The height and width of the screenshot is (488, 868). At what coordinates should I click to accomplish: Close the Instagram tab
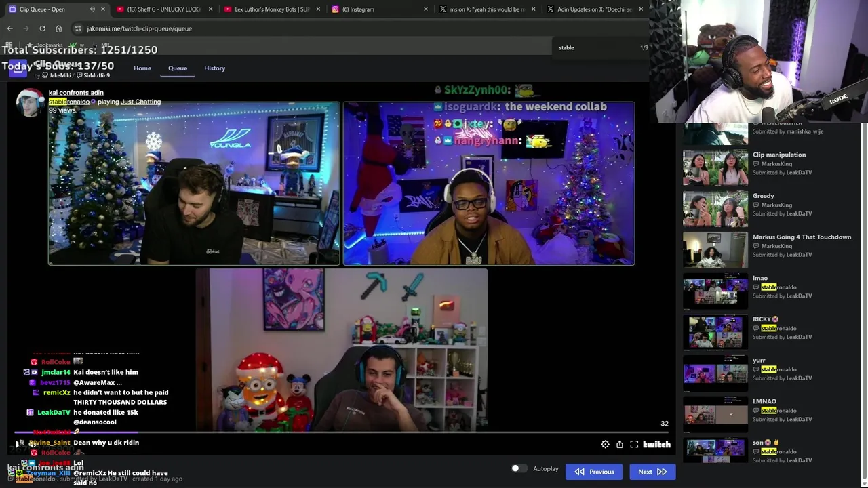click(426, 9)
